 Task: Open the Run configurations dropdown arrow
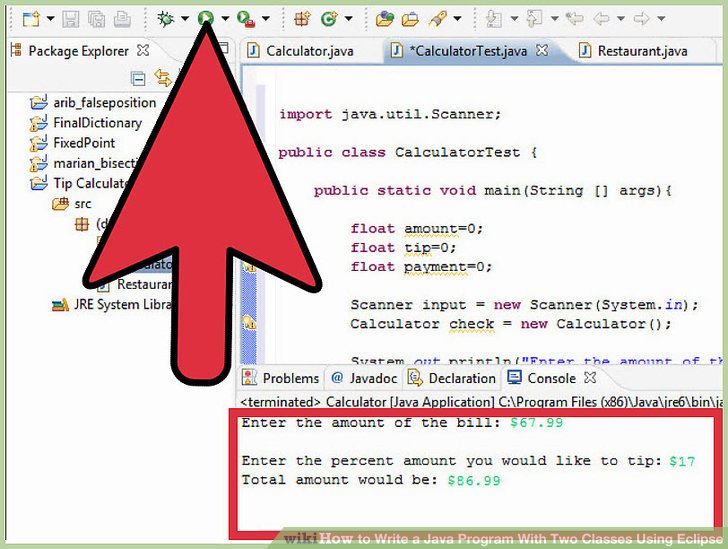[x=225, y=19]
